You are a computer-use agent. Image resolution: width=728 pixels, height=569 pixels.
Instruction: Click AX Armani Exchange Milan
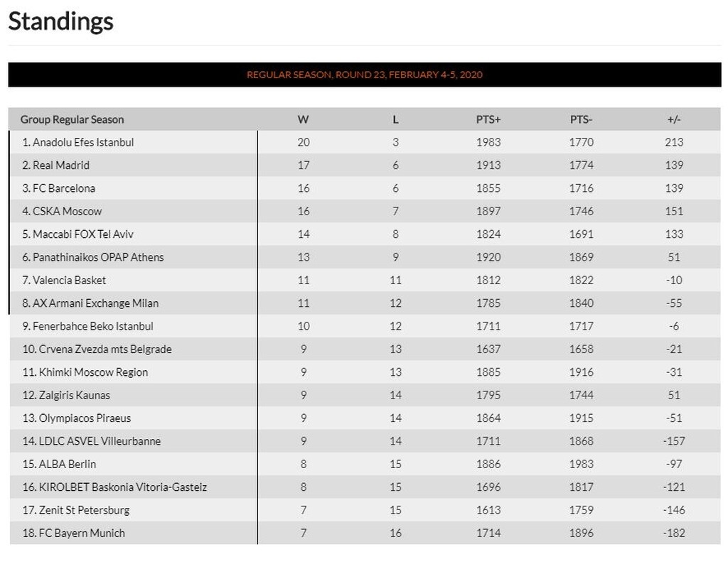95,303
